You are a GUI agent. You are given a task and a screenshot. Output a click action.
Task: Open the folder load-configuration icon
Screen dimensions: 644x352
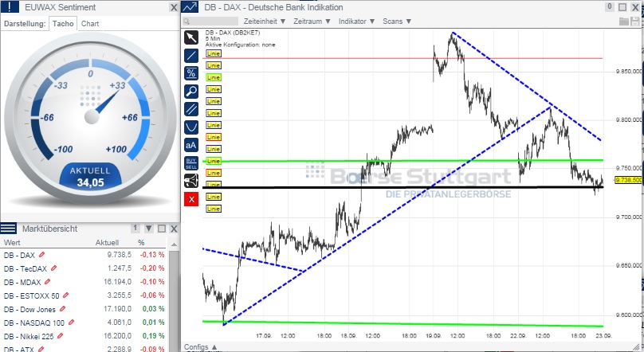(624, 22)
